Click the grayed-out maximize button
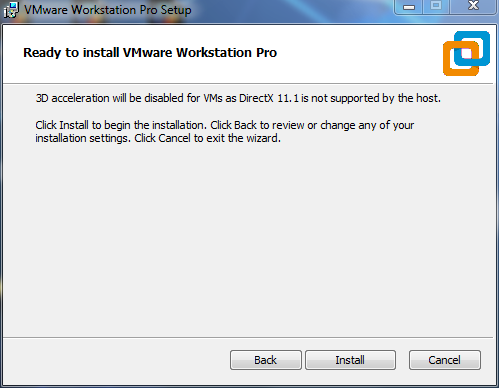 coord(436,6)
